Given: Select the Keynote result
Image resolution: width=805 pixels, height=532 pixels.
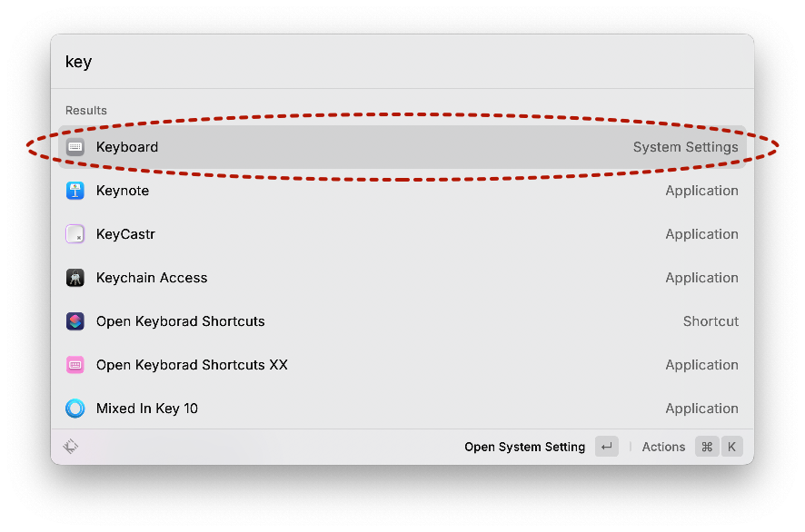Looking at the screenshot, I should click(x=400, y=191).
